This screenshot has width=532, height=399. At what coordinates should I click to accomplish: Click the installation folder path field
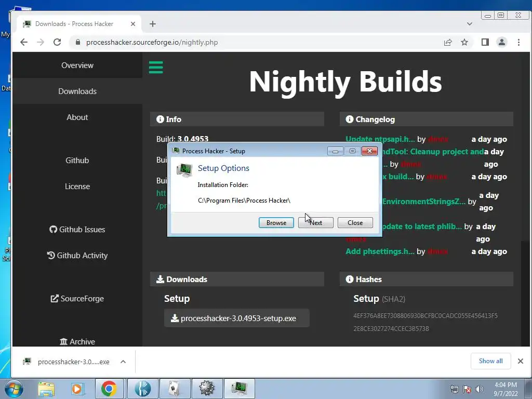244,201
